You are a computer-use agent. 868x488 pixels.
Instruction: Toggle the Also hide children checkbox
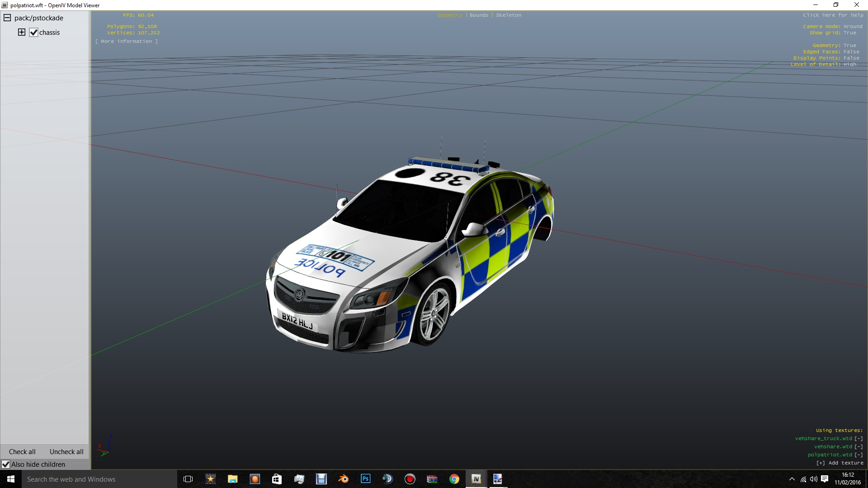(6, 465)
